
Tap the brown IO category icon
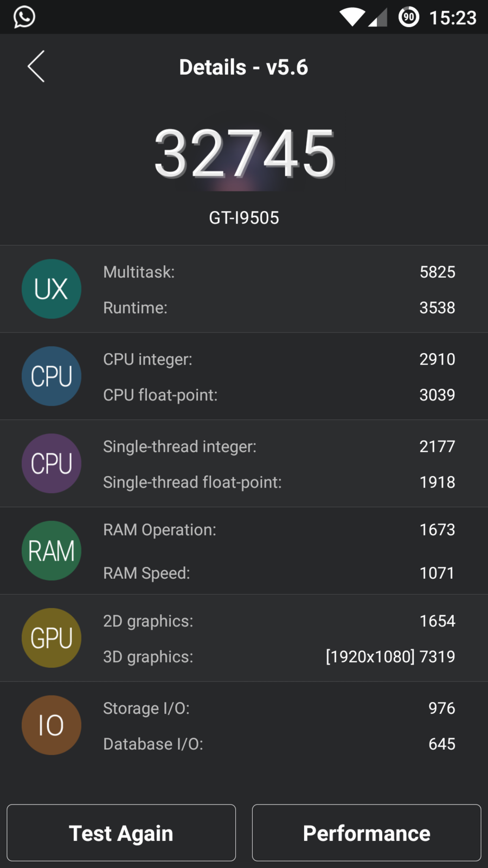point(52,725)
